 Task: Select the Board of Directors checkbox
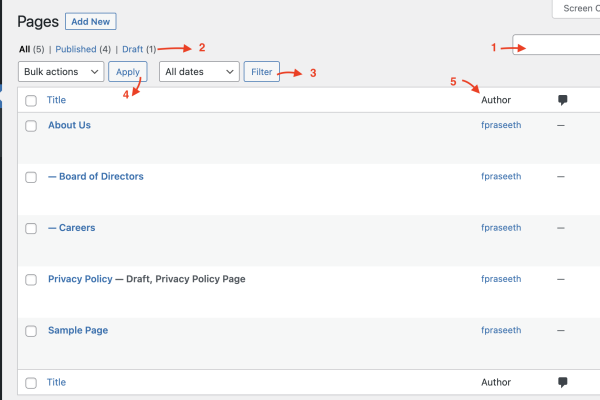pyautogui.click(x=31, y=177)
